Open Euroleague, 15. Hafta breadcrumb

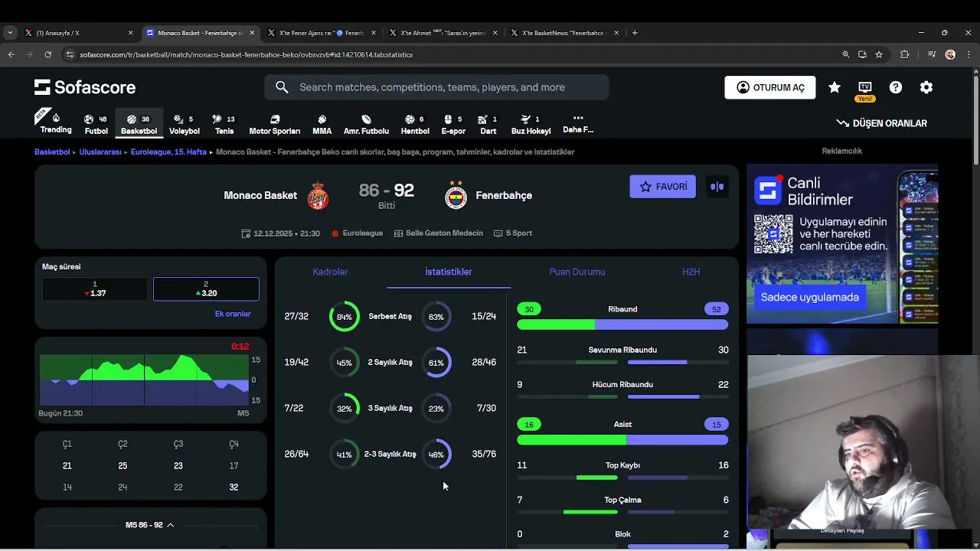(168, 152)
